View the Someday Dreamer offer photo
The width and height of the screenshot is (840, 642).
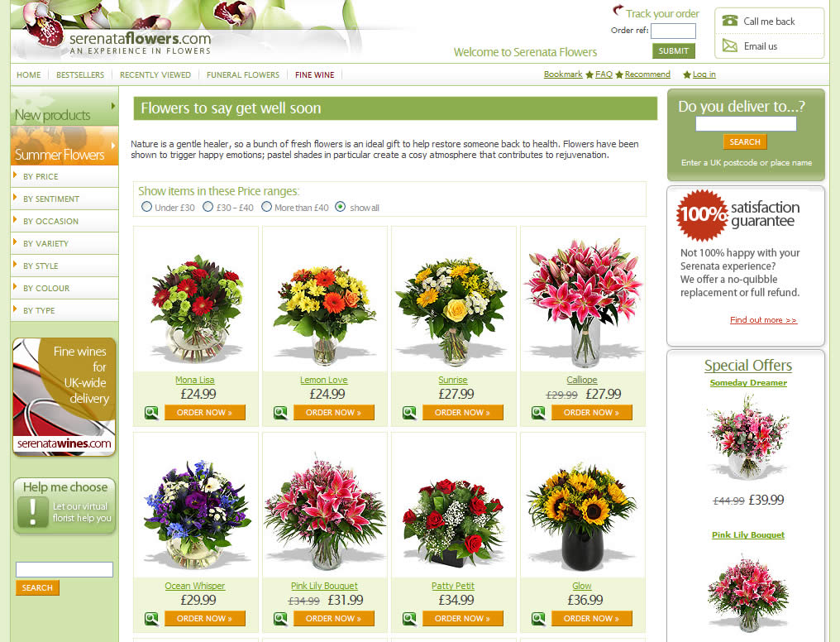(748, 437)
